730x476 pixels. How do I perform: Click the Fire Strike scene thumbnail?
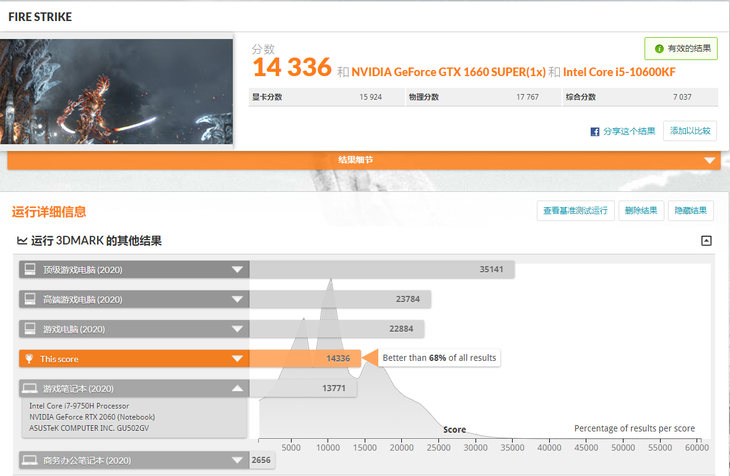(116, 91)
